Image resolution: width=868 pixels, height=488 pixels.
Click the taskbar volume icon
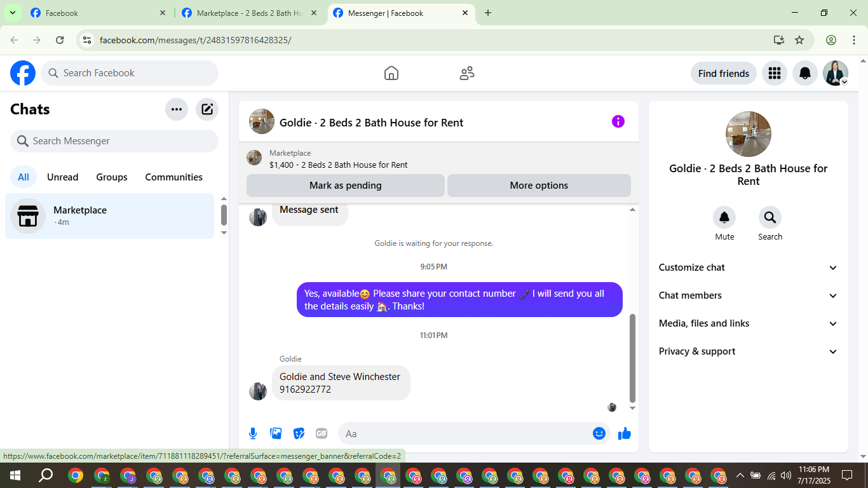[786, 475]
